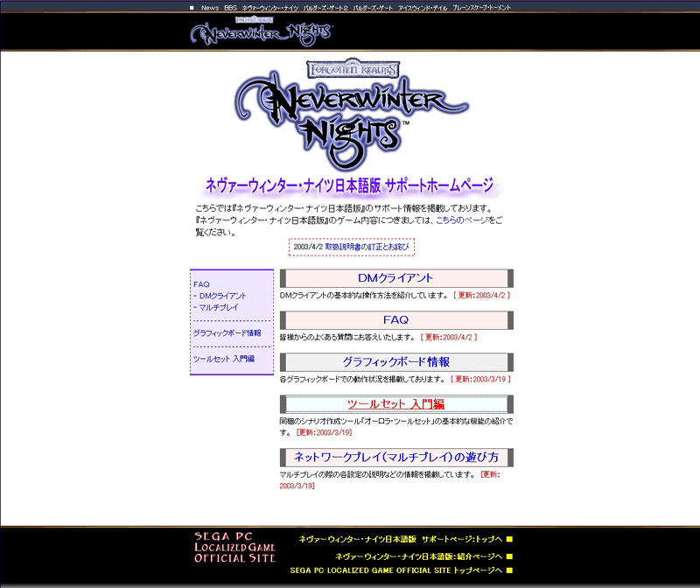The image size is (700, 588).
Task: Click DMクライアント in the left sidebar
Action: [223, 296]
